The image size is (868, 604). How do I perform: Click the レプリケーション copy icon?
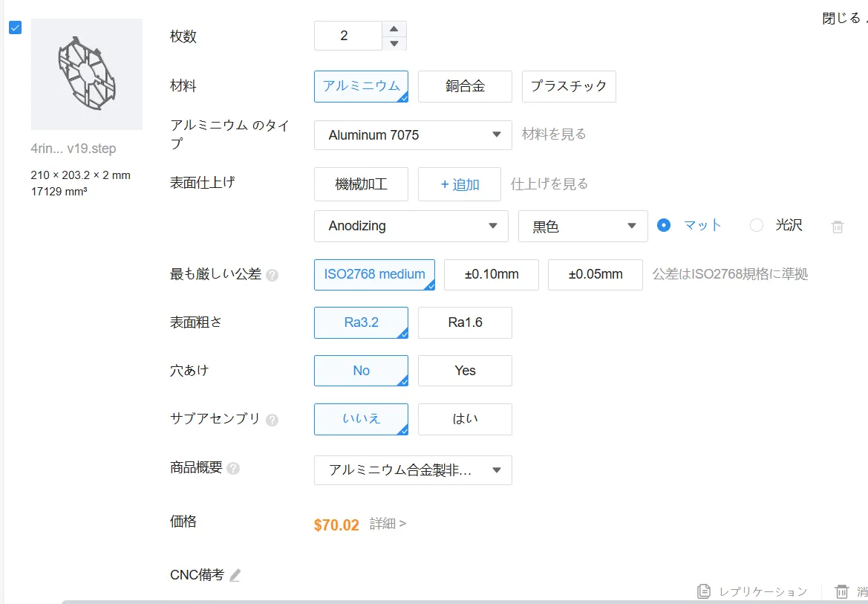704,591
